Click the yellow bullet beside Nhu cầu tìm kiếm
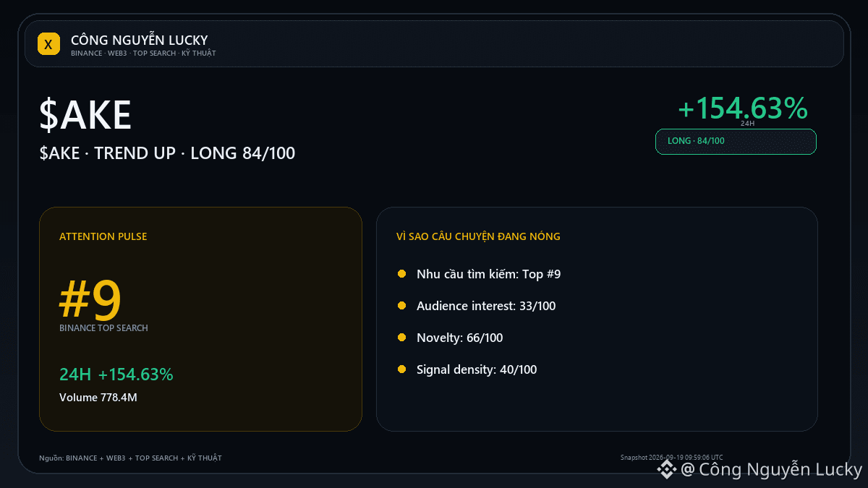Screen dimensions: 868x488 click(401, 274)
